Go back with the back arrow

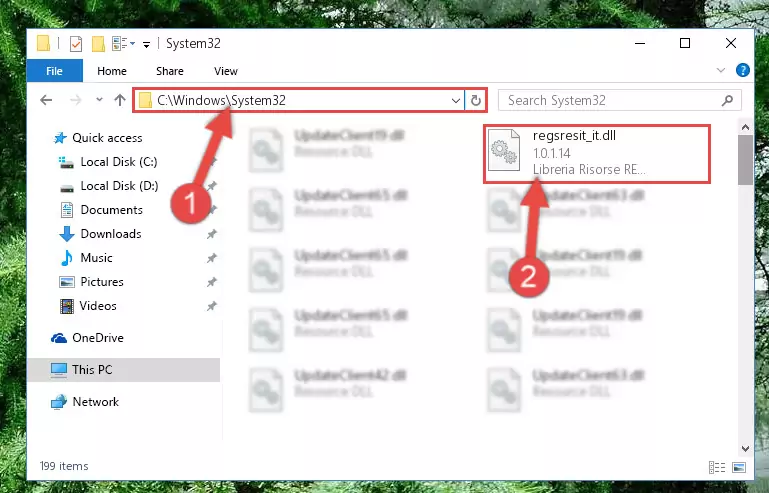pos(46,100)
